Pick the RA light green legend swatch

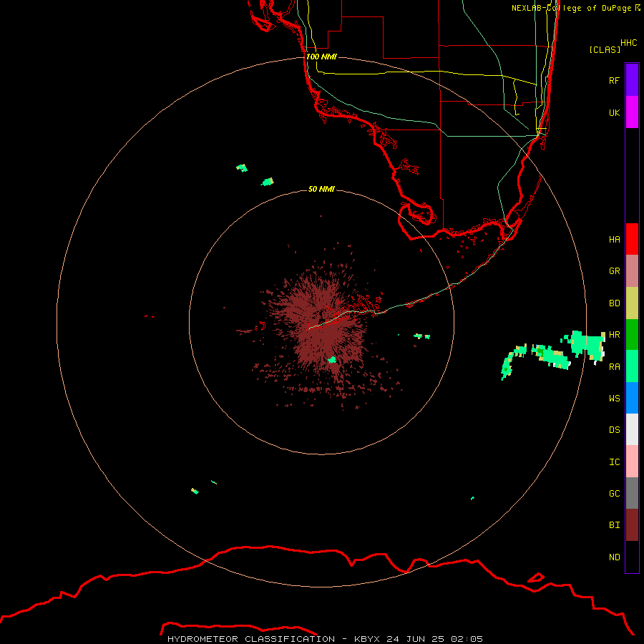[x=632, y=366]
